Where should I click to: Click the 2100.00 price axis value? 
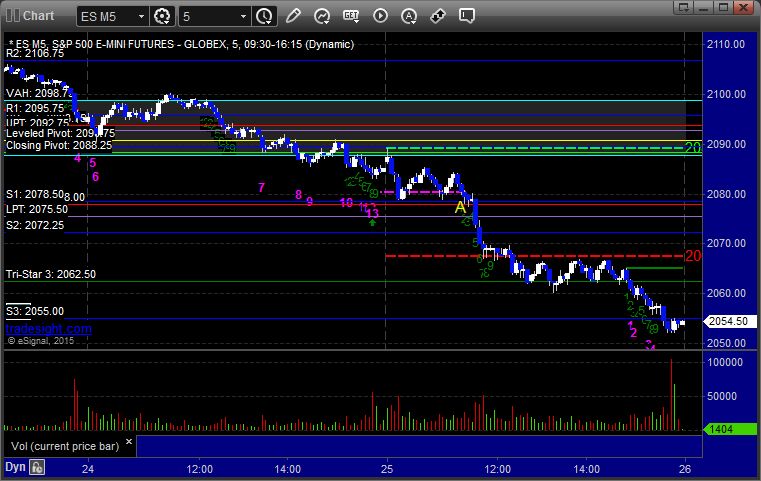click(726, 94)
